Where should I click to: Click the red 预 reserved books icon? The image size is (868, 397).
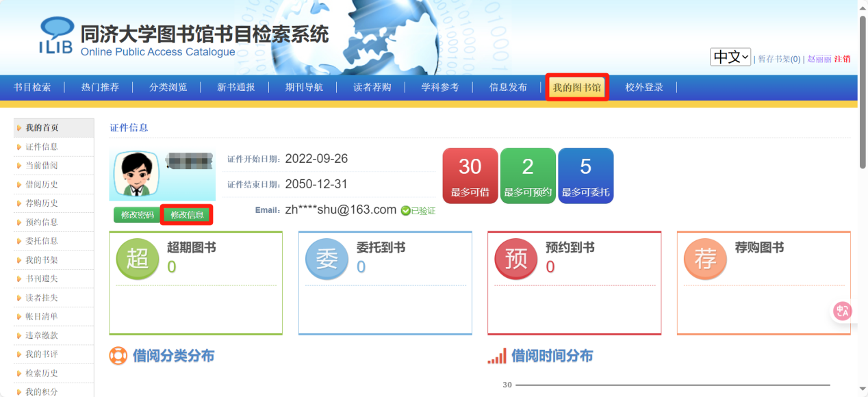[x=515, y=259]
